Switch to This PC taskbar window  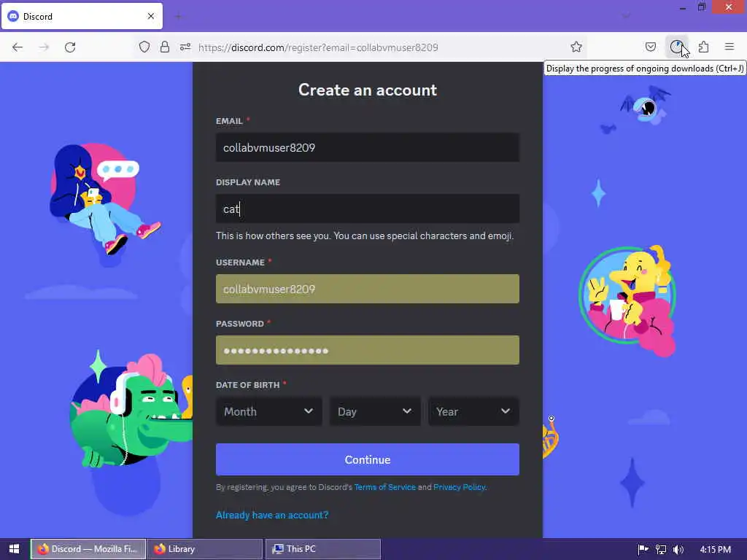click(x=323, y=549)
